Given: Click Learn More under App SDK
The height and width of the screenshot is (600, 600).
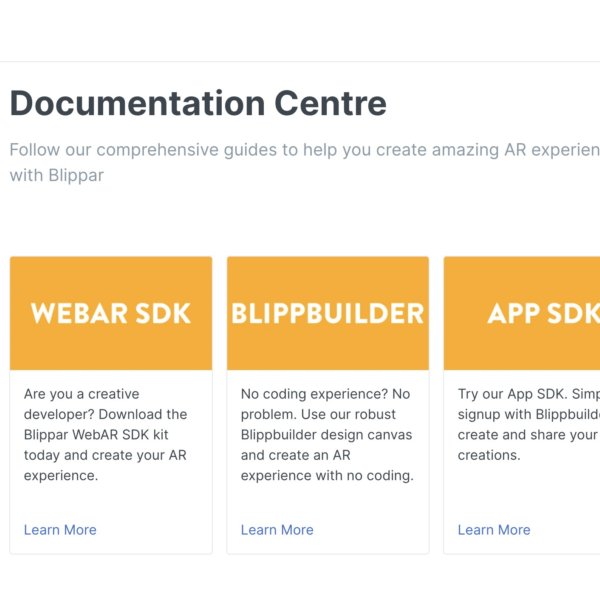Looking at the screenshot, I should (x=494, y=530).
